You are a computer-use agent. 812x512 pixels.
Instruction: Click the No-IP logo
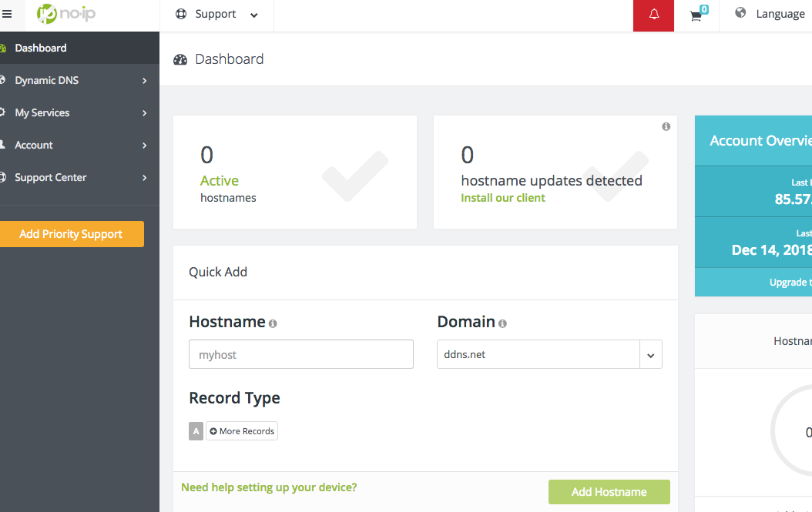pyautogui.click(x=66, y=14)
